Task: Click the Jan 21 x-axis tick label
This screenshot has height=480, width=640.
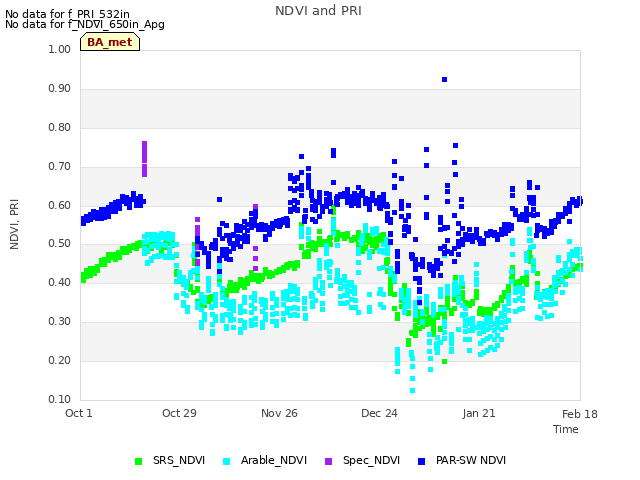Action: [x=479, y=413]
